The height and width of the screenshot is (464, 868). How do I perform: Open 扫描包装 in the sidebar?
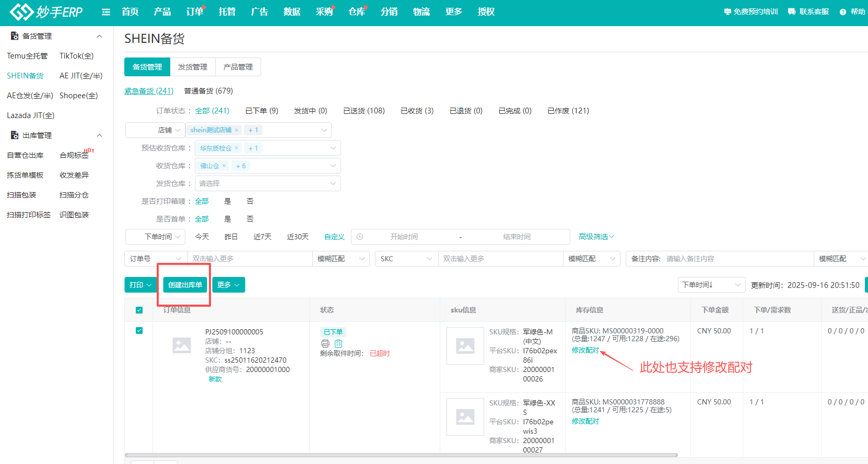(x=21, y=195)
